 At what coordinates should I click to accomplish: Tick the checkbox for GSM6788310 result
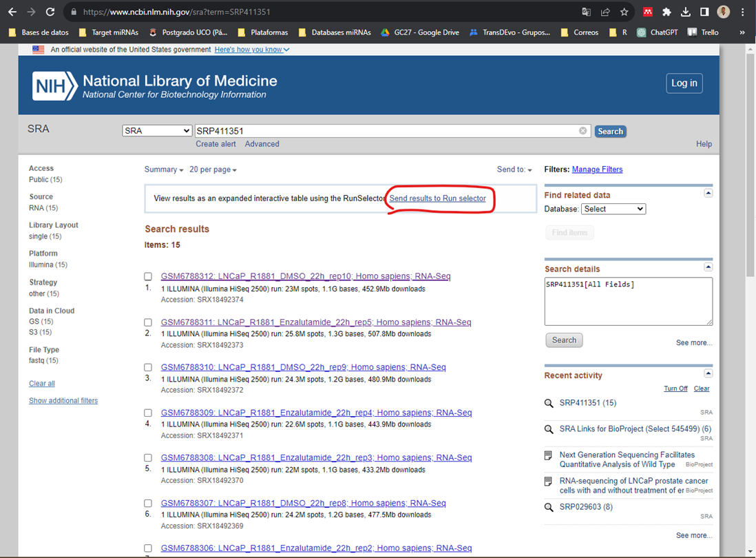148,368
